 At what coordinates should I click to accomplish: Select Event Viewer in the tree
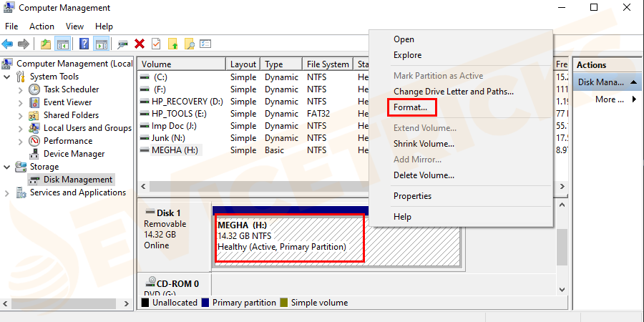(x=68, y=102)
